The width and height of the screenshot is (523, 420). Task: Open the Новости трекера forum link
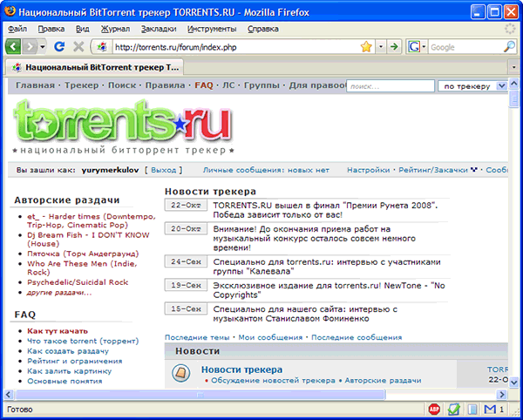[x=241, y=369]
